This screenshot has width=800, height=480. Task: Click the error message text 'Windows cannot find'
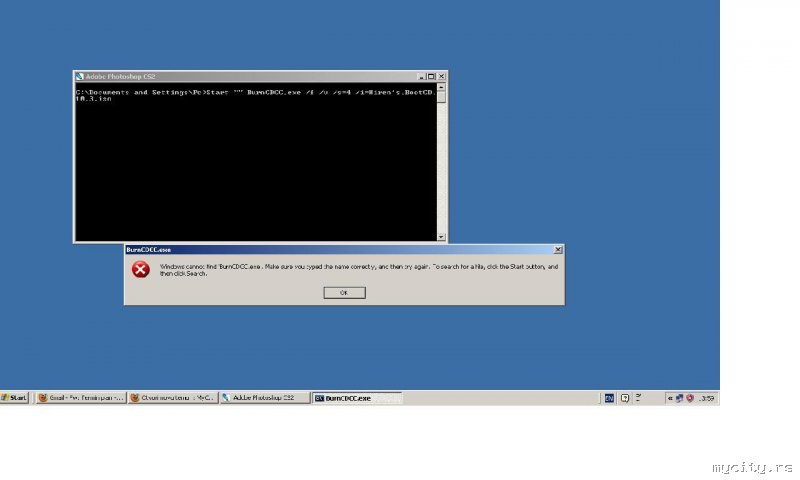point(187,266)
